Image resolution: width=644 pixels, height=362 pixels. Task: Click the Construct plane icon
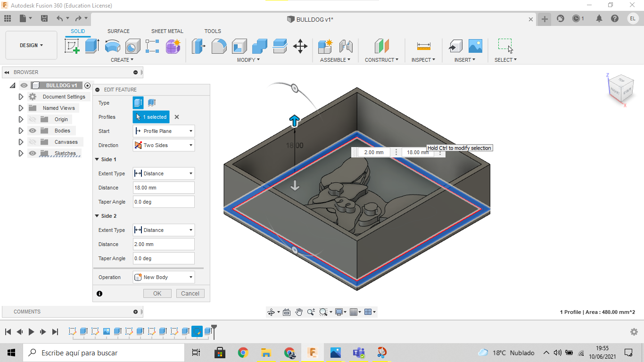(381, 46)
